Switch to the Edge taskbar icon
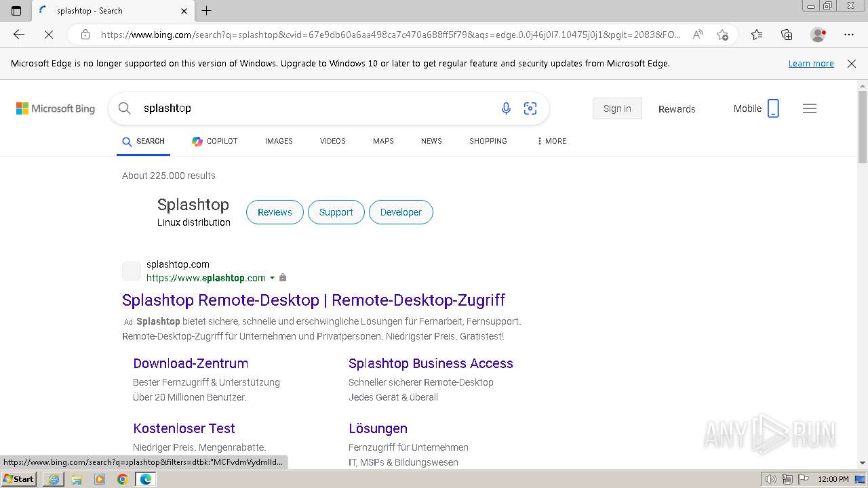The width and height of the screenshot is (868, 488). click(x=146, y=479)
